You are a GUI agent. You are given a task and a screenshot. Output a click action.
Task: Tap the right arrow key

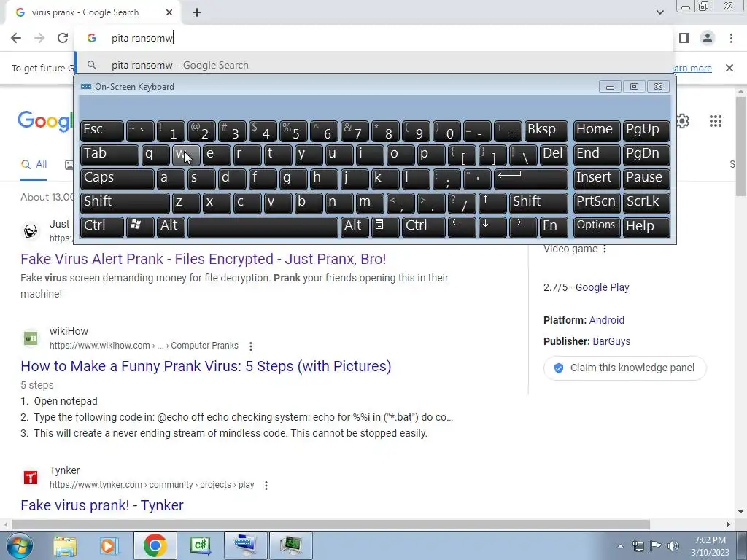click(x=523, y=227)
